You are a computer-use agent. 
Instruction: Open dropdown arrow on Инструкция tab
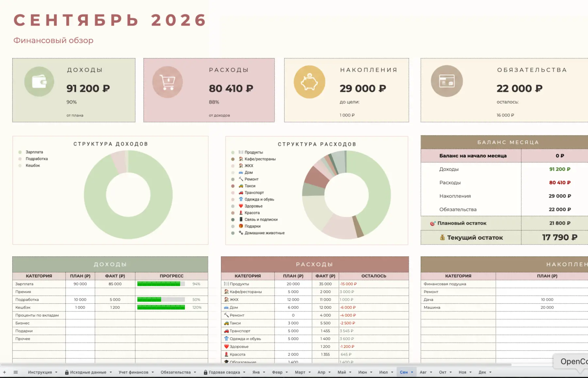(56, 372)
